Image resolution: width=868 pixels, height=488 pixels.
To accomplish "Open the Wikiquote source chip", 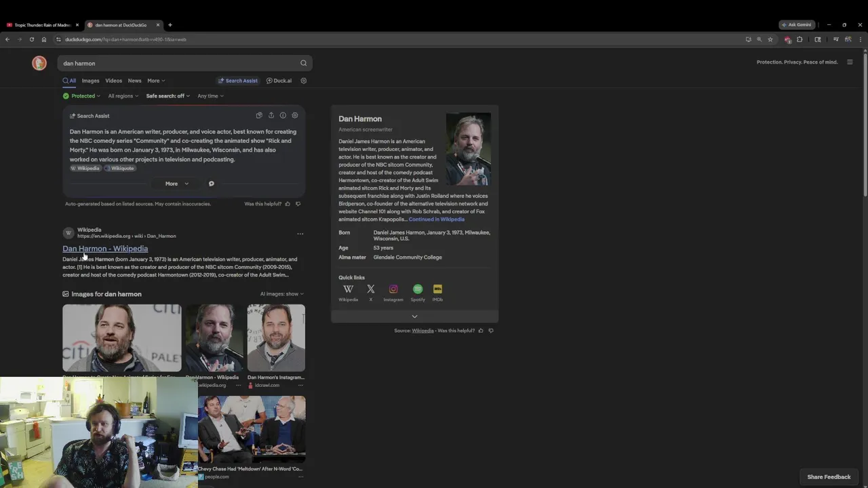I will (x=120, y=168).
